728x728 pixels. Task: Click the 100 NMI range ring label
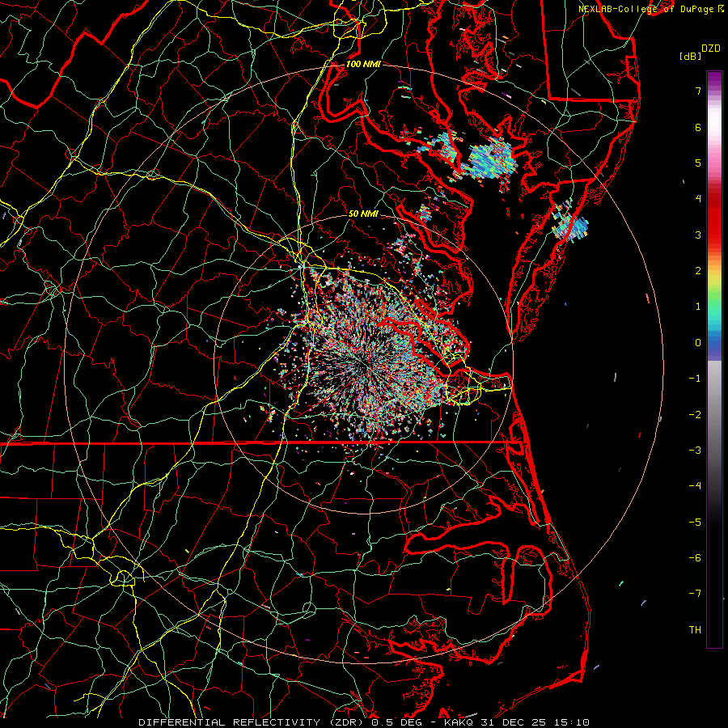(363, 64)
